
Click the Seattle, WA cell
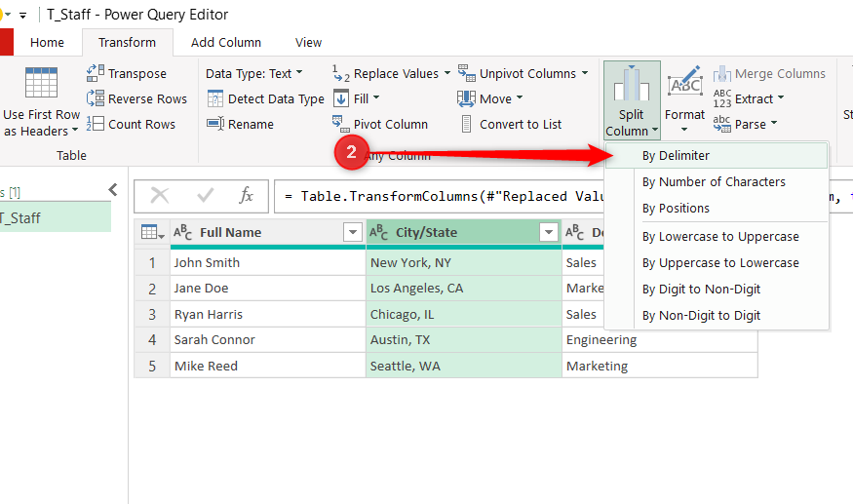coord(463,366)
